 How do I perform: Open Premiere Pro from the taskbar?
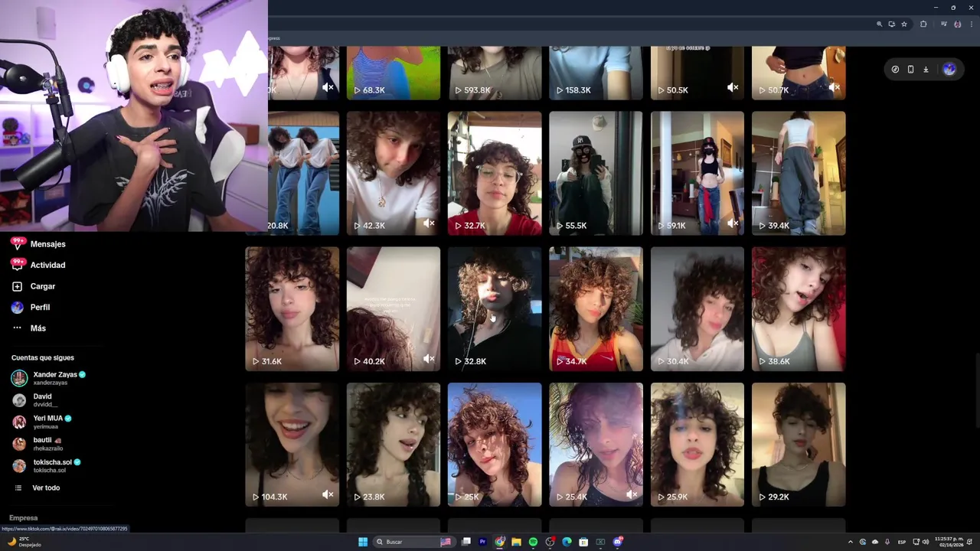point(482,542)
